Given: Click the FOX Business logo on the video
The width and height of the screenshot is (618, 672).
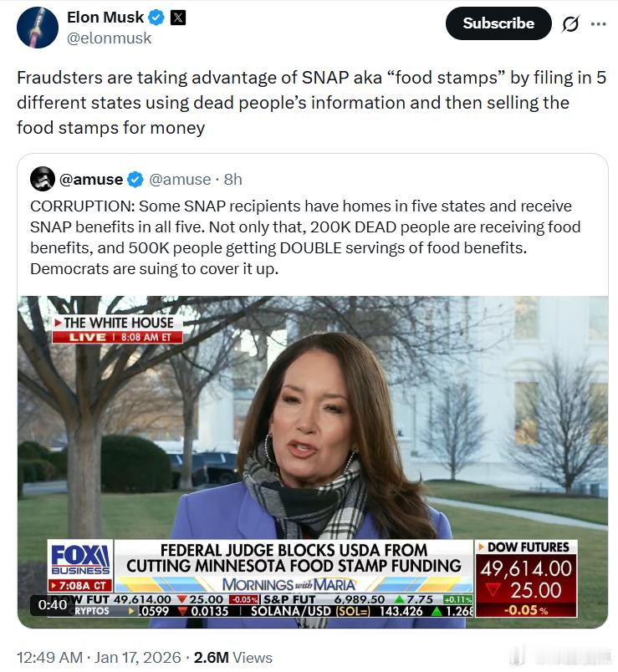Looking at the screenshot, I should [x=77, y=557].
